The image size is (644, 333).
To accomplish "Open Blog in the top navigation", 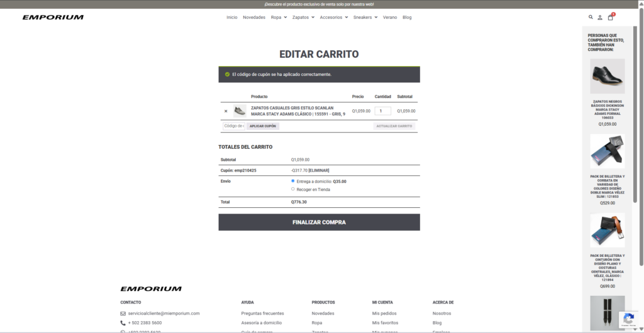I will [407, 17].
